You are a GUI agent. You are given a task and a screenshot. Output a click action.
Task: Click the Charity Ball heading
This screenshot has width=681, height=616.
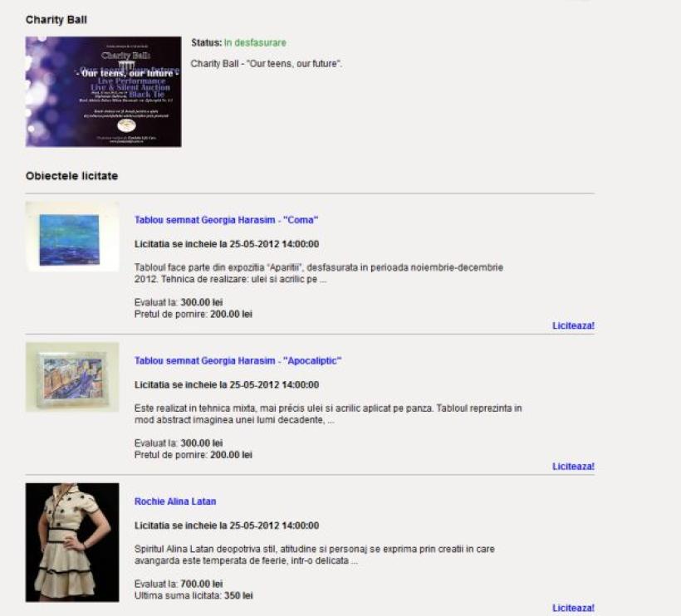[56, 19]
